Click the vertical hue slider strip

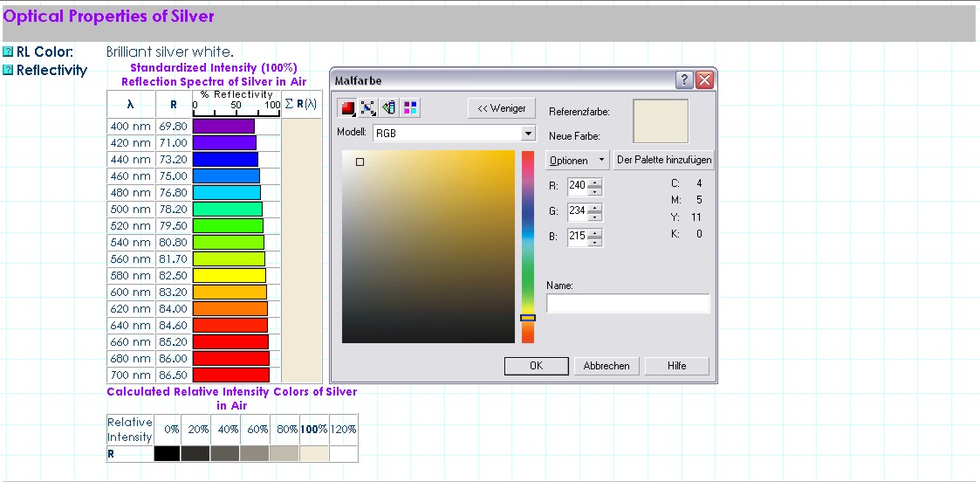[x=527, y=244]
